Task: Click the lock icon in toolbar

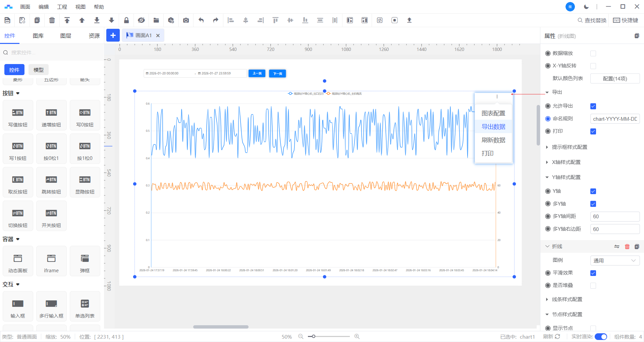Action: point(126,20)
